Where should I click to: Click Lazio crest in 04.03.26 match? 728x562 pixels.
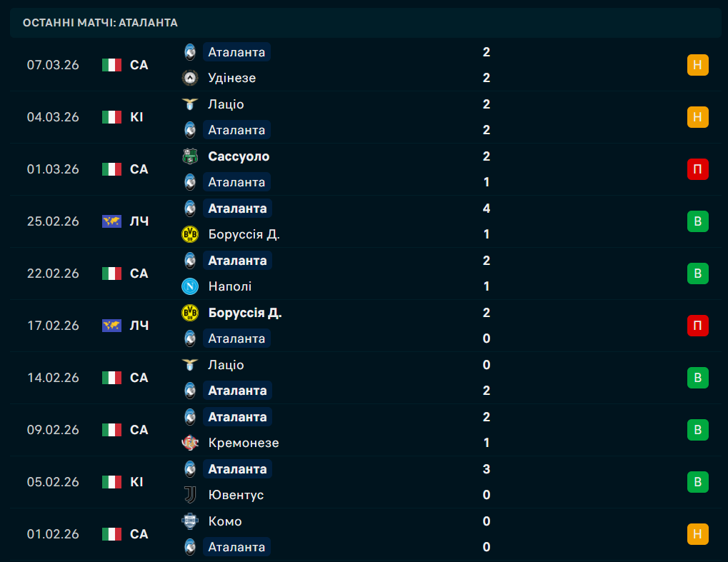[x=190, y=104]
